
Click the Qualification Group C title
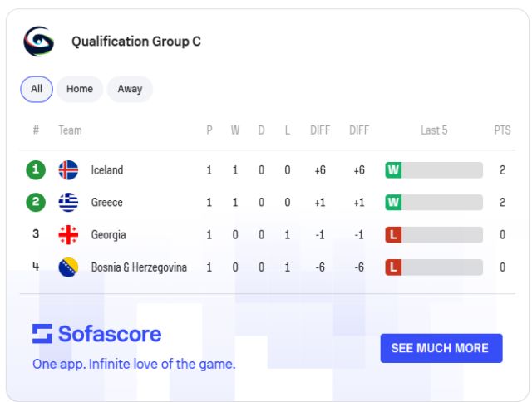tap(136, 42)
